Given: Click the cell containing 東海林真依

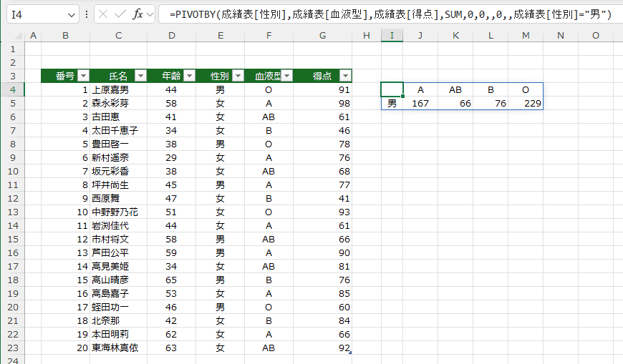Looking at the screenshot, I should click(118, 348).
